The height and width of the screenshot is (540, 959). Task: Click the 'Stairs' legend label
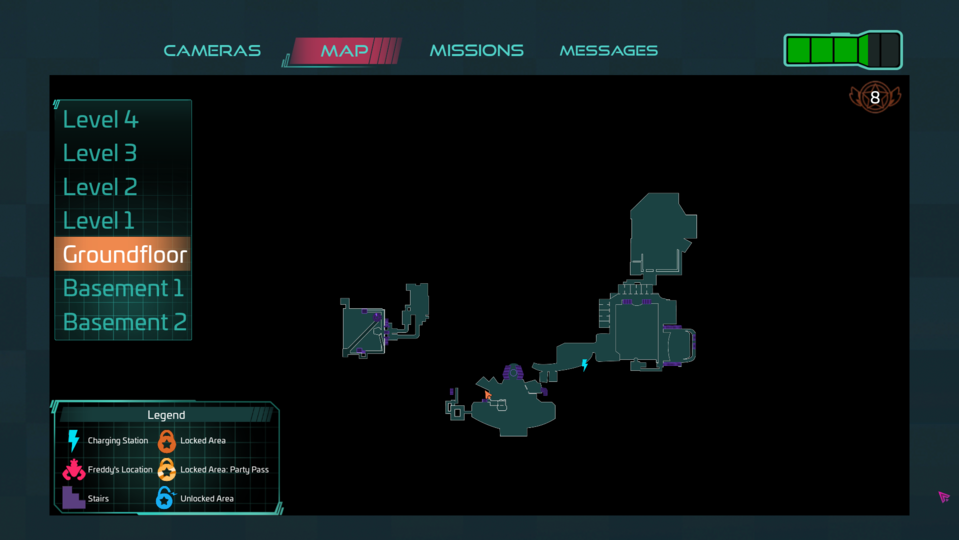tap(98, 498)
